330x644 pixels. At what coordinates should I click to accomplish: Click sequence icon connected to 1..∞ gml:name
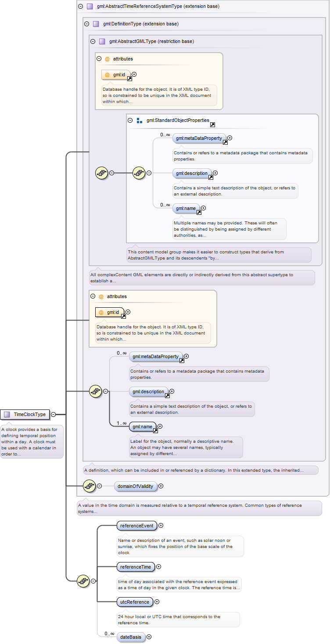pyautogui.click(x=96, y=391)
